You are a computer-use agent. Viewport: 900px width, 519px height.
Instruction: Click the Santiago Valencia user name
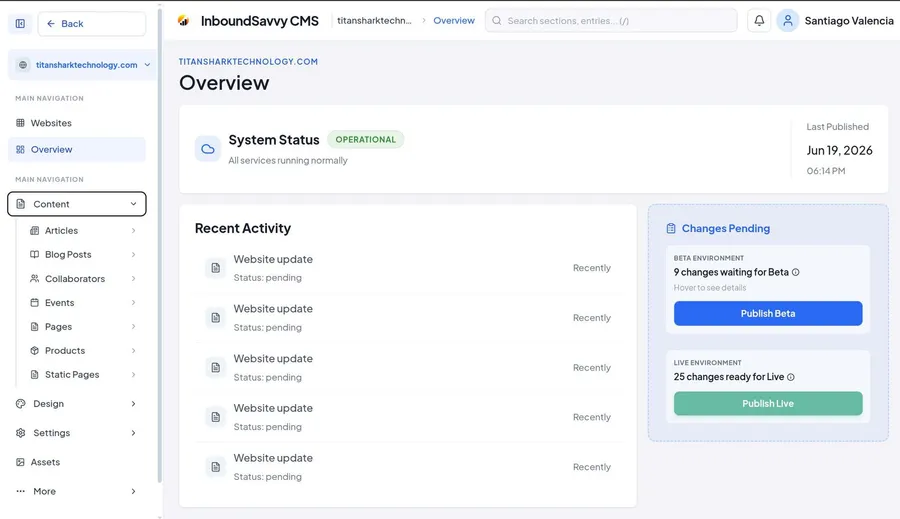(x=849, y=21)
